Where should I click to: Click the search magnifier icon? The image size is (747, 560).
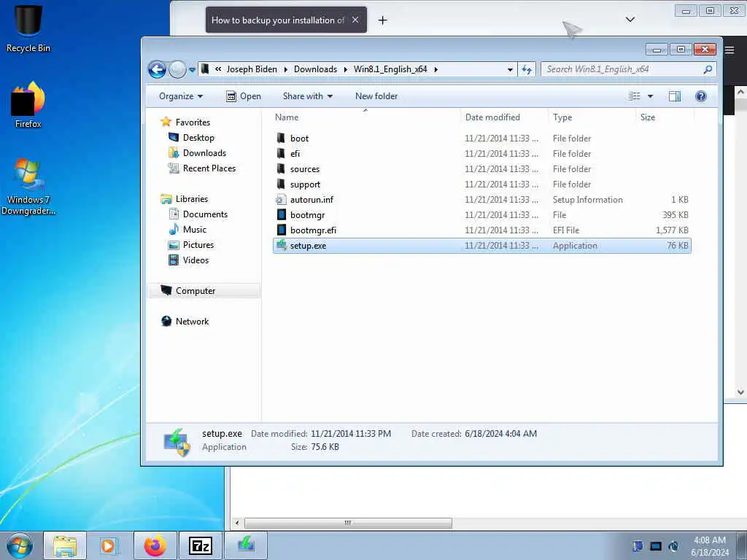coord(708,69)
